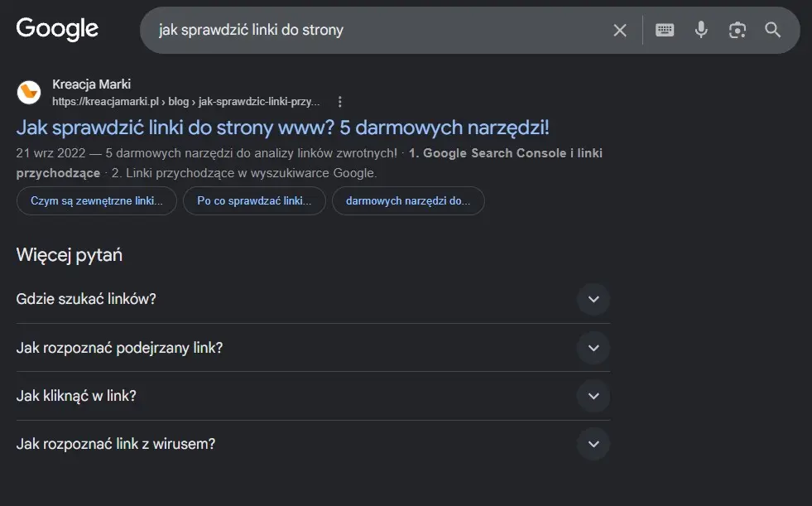The width and height of the screenshot is (812, 506).
Task: Expand the 'Jak rozpoznać podejrzany link?' chevron
Action: (x=593, y=348)
